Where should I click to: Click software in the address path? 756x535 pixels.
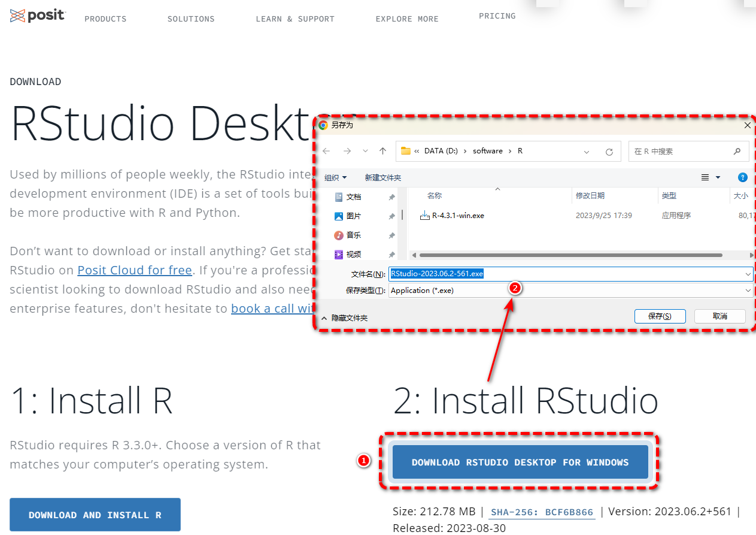tap(488, 151)
